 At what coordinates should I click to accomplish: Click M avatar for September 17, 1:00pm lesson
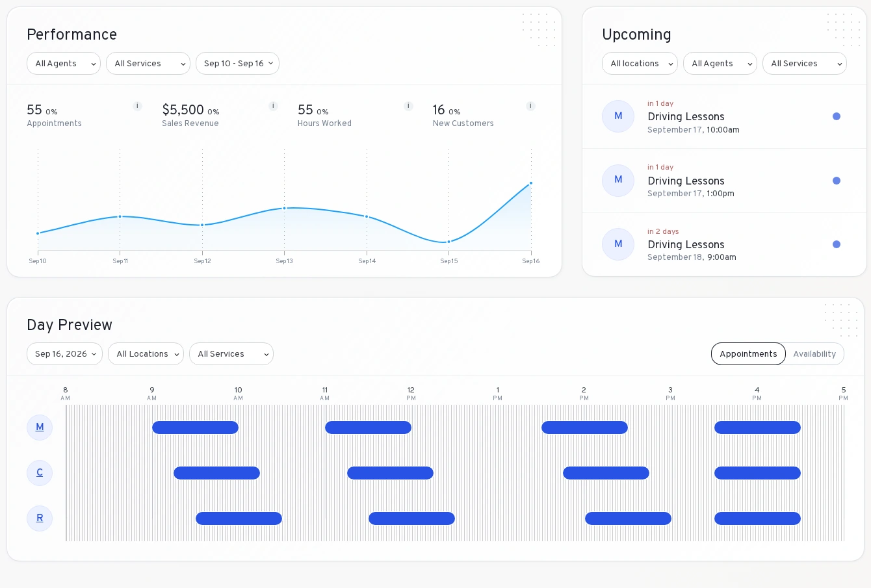click(x=618, y=181)
